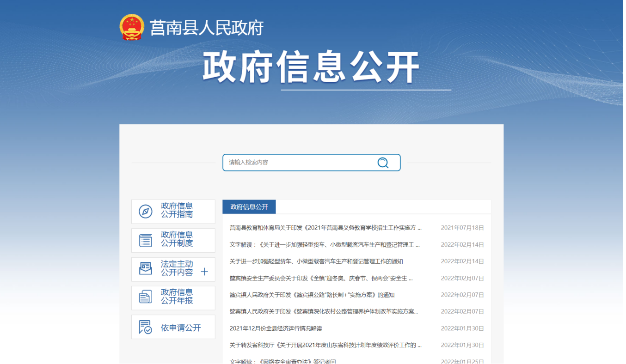This screenshot has height=364, width=626.
Task: Open 文字解读 轻型货车 登记管理 article
Action: [325, 244]
